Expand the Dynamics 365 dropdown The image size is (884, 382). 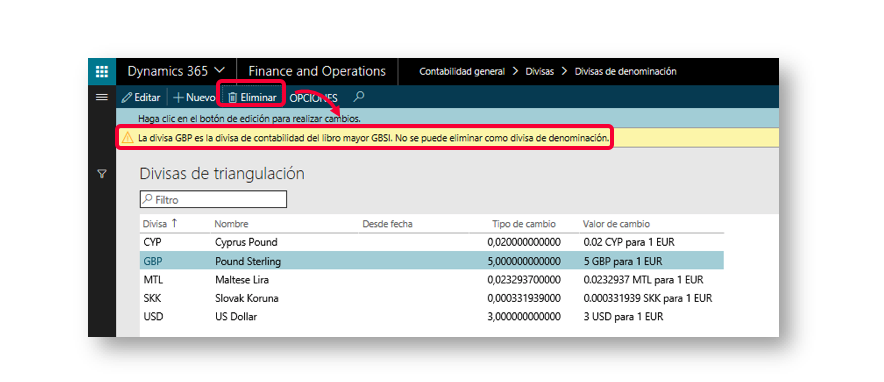[x=176, y=72]
